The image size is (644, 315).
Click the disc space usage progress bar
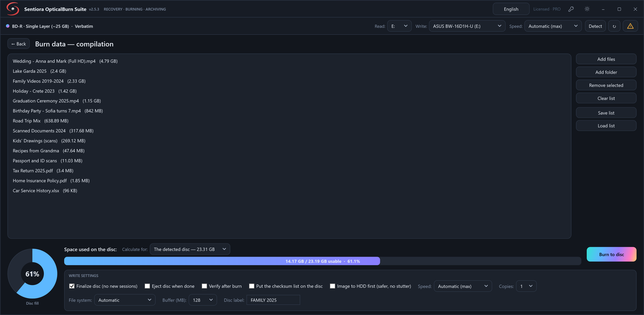pyautogui.click(x=323, y=261)
